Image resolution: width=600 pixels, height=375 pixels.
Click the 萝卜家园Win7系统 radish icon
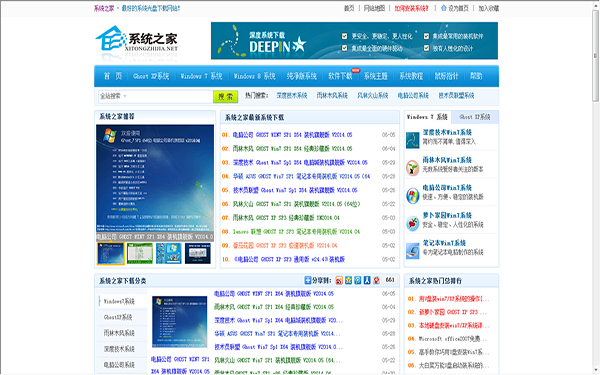click(x=412, y=223)
